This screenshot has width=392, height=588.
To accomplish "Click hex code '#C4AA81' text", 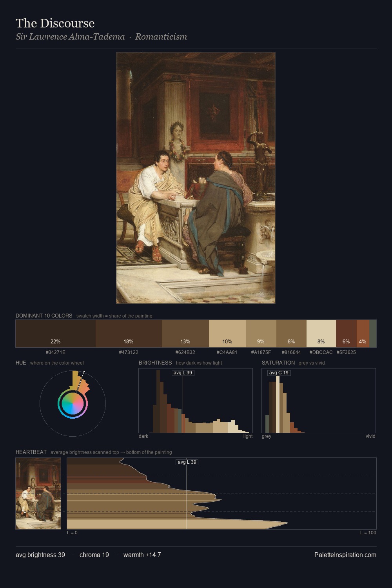I will pyautogui.click(x=227, y=352).
